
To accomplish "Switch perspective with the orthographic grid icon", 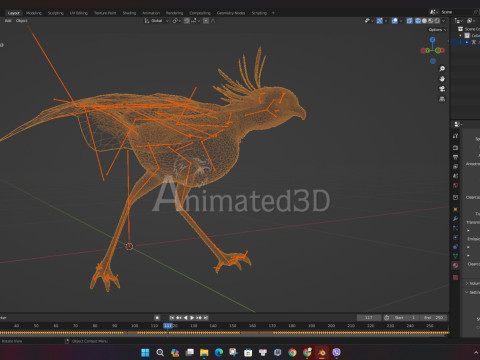I will coord(442,99).
